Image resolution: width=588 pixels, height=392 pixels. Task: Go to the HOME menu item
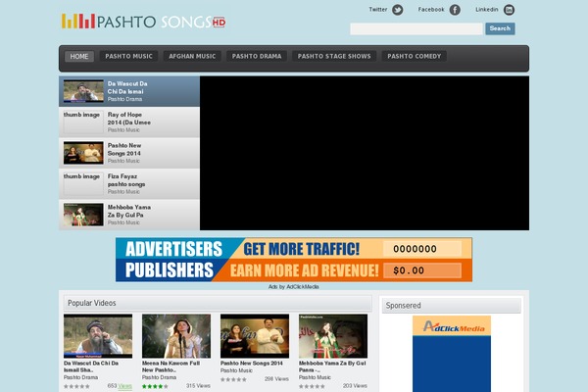pos(79,56)
